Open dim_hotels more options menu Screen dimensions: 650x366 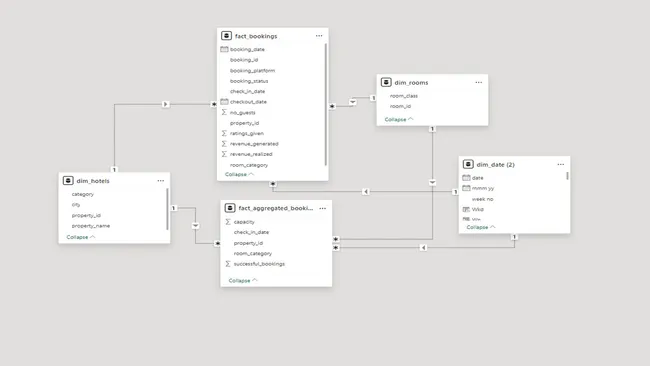161,181
